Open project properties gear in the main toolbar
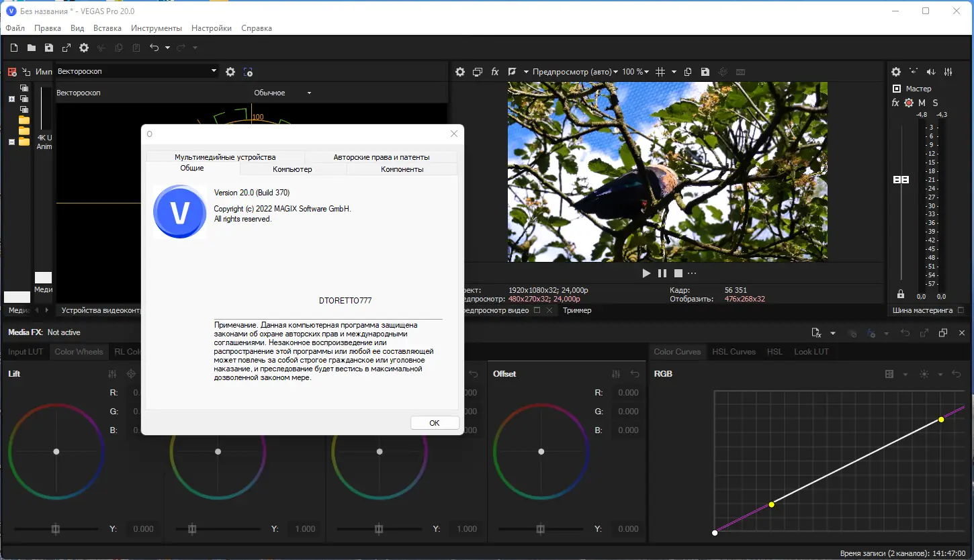974x560 pixels. [84, 48]
